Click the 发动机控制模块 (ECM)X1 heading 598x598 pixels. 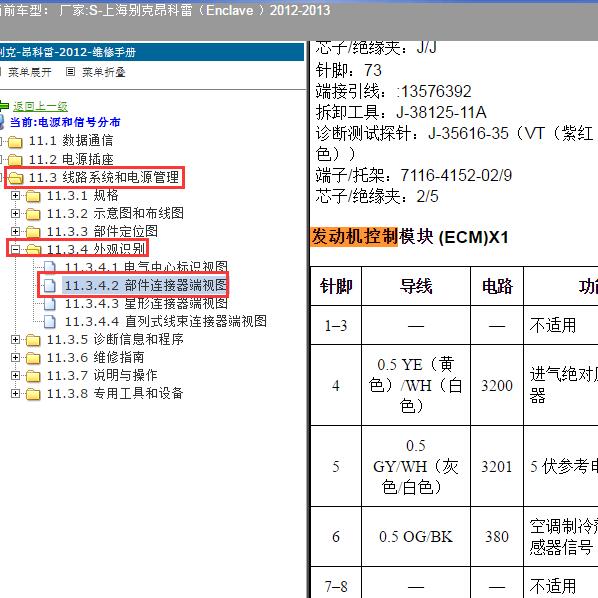coord(410,237)
